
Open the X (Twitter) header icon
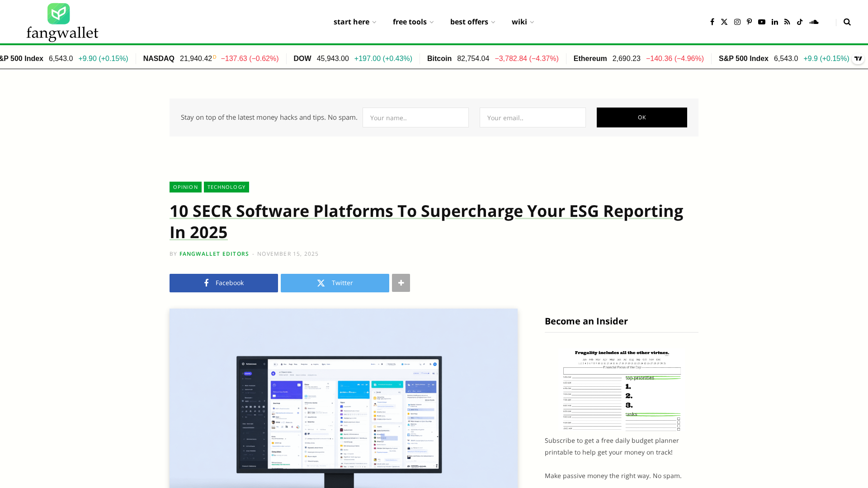coord(724,22)
